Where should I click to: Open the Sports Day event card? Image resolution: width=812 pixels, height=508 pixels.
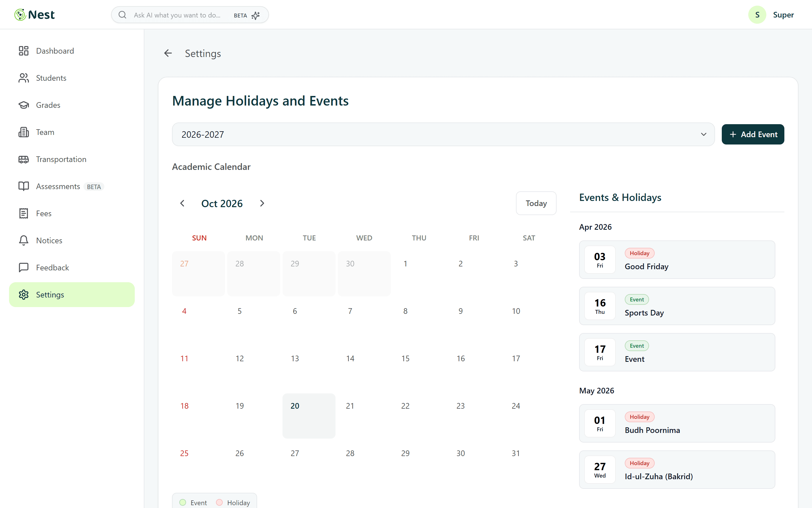677,306
